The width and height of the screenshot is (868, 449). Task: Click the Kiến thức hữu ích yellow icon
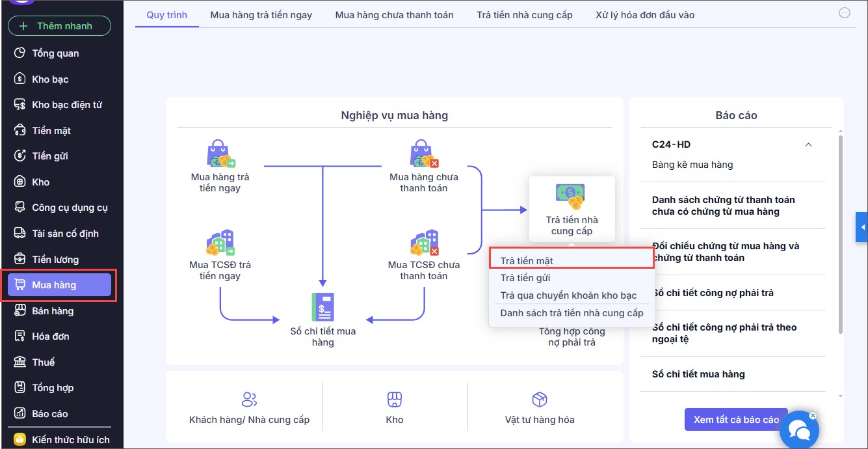(x=20, y=440)
